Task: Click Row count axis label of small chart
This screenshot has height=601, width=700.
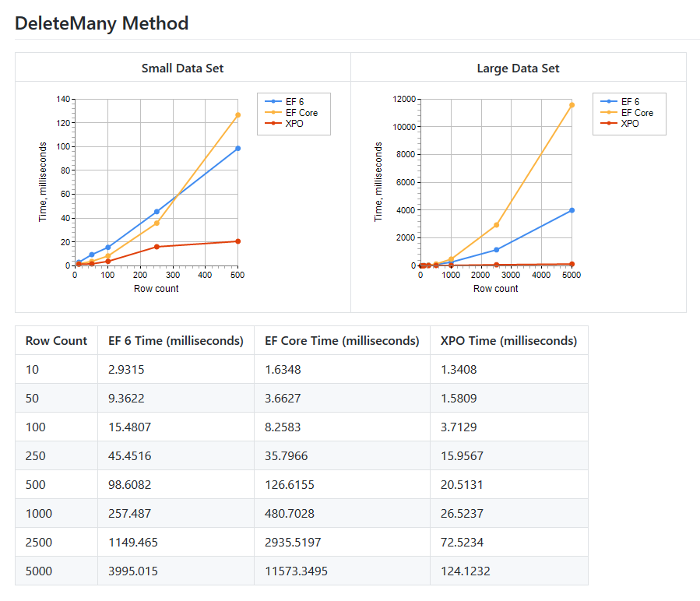Action: pos(157,289)
